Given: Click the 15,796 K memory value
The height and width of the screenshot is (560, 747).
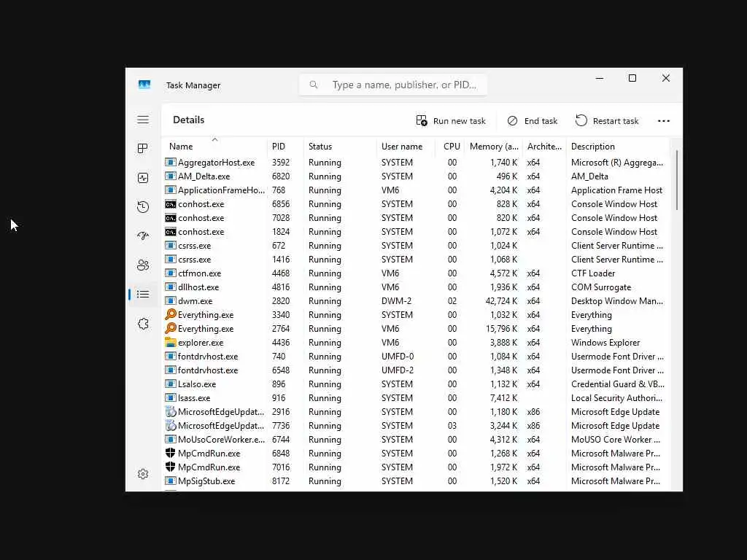Looking at the screenshot, I should click(501, 329).
